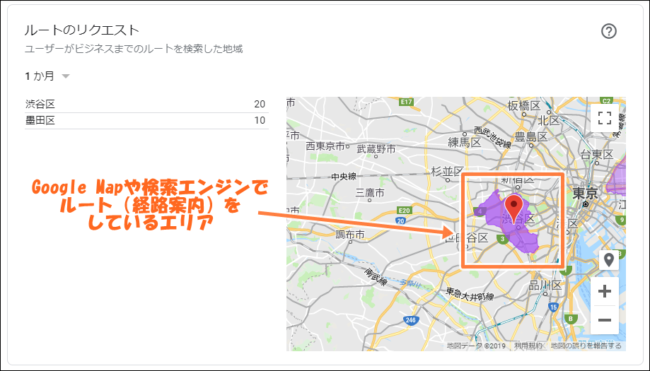Click the 台東区 label on map
The image size is (650, 371).
(x=597, y=155)
